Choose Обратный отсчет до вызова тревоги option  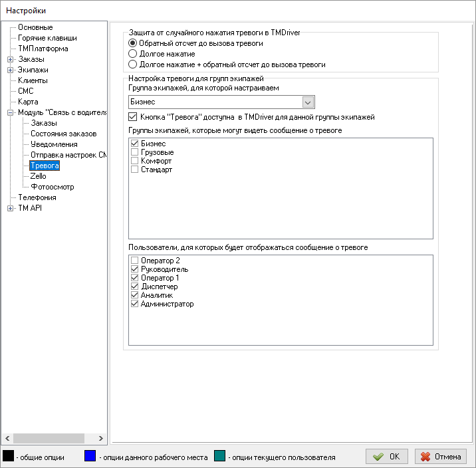(133, 43)
